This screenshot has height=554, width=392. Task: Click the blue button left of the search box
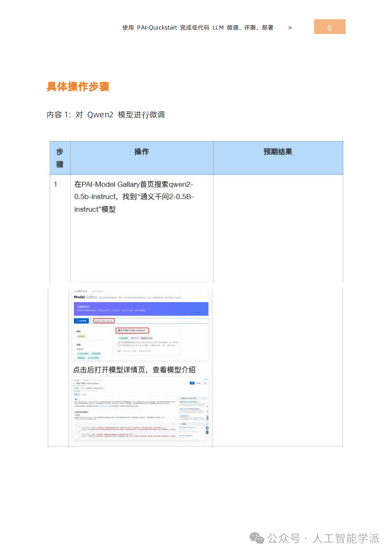[81, 321]
